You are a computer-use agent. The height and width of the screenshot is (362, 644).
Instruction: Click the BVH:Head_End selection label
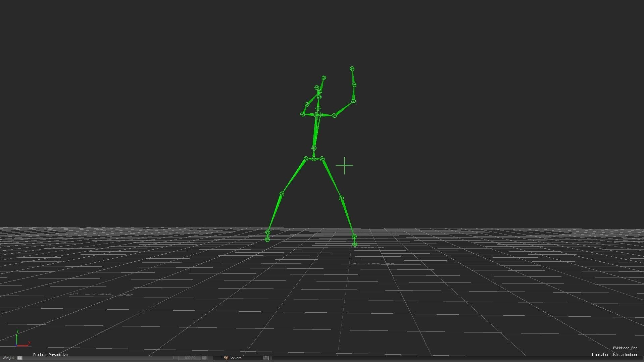[625, 348]
